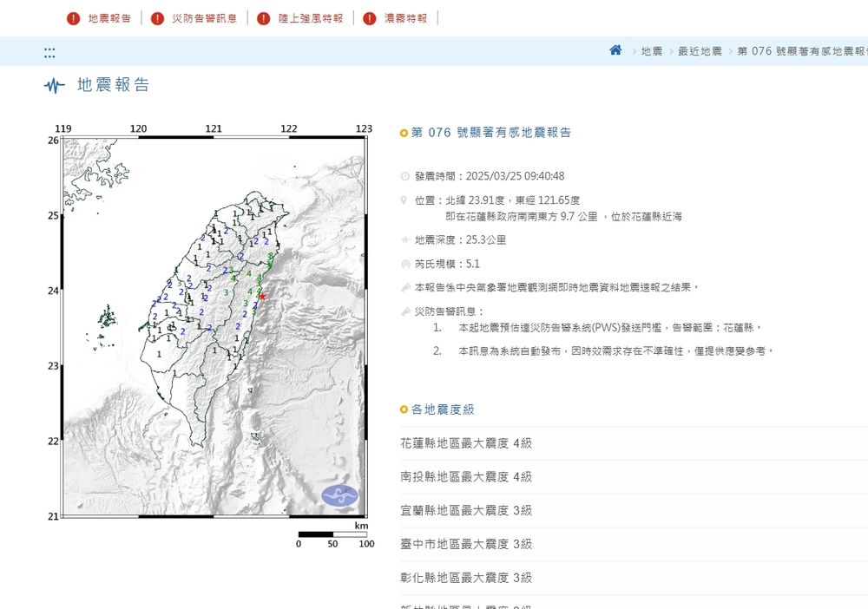
Task: Click the waveform icon beside 地震報告 heading
Action: pos(55,86)
